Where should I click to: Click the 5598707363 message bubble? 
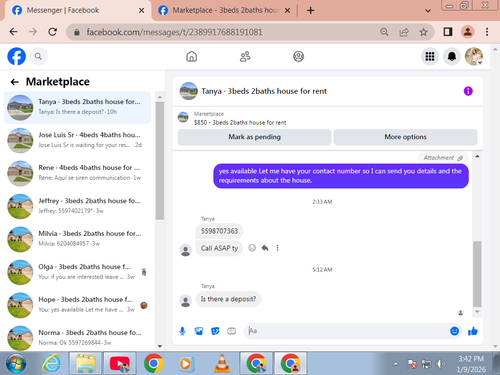point(219,231)
